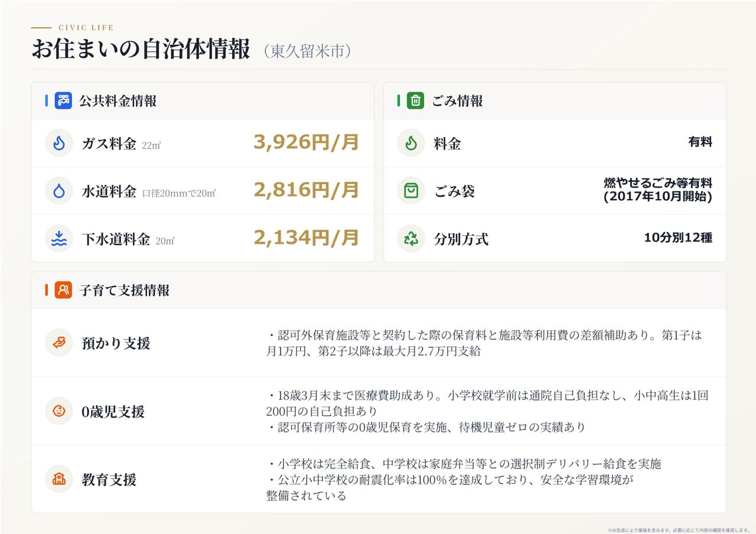The image size is (756, 534).
Task: Click the orange 子育て支援情報 people icon
Action: [x=63, y=290]
